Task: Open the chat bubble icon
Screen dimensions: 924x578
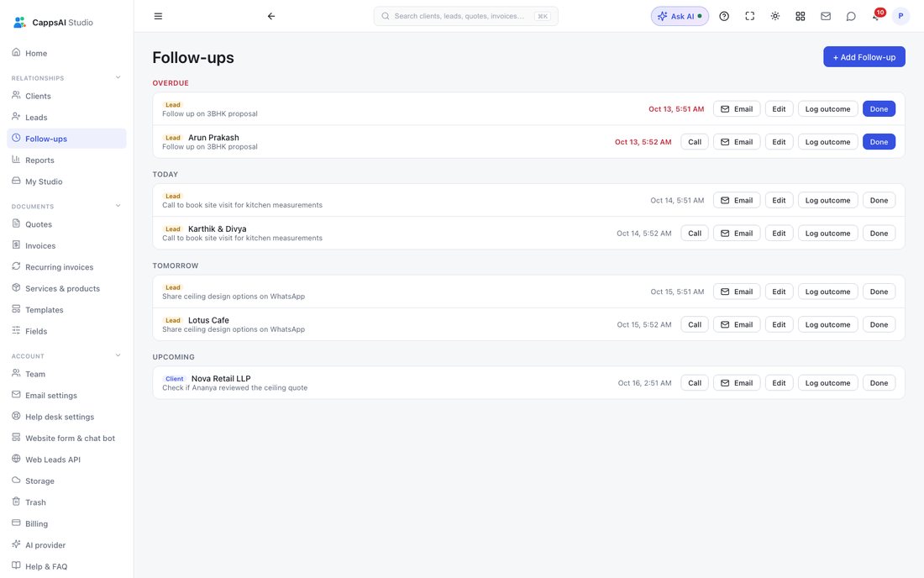Action: [851, 16]
